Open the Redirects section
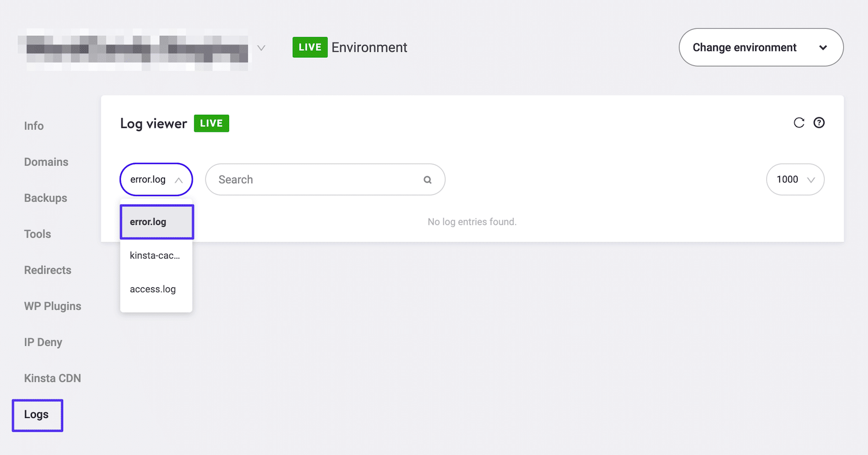 pyautogui.click(x=47, y=270)
